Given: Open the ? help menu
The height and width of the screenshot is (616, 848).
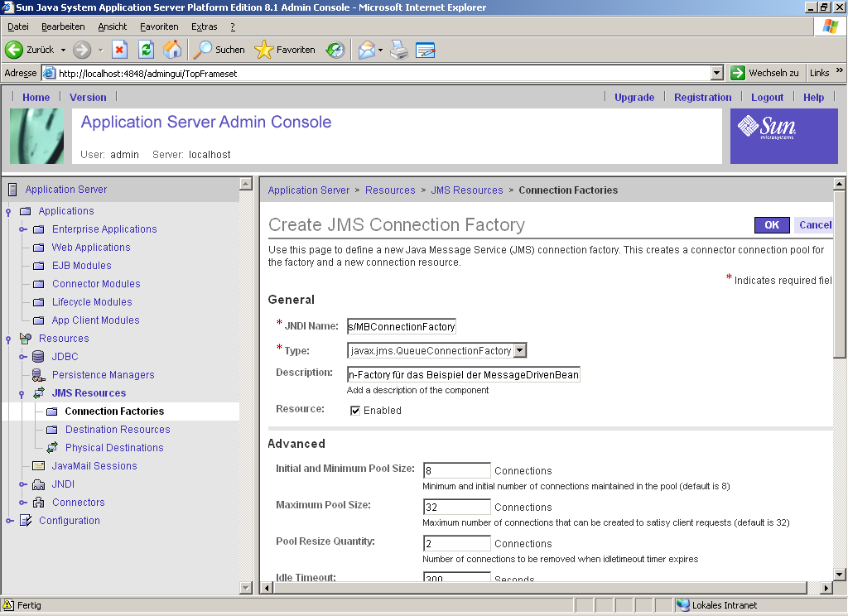Looking at the screenshot, I should (x=233, y=26).
